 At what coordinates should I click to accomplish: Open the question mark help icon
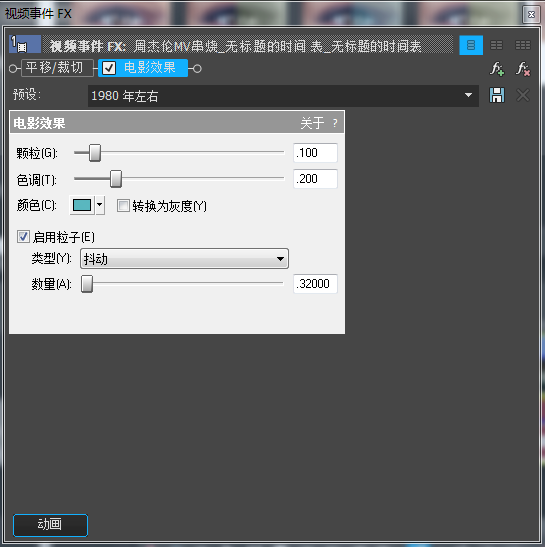(335, 123)
